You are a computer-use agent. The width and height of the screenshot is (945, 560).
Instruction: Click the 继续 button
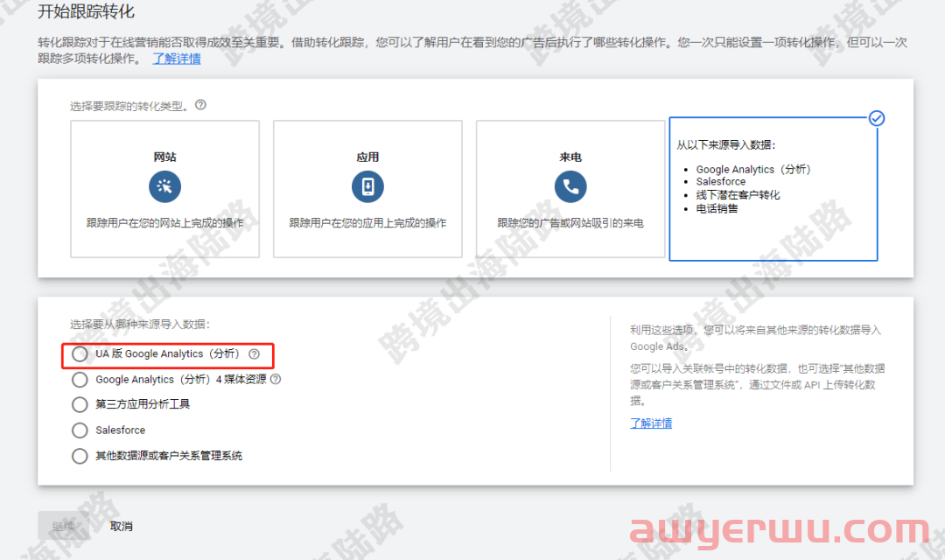tap(63, 526)
